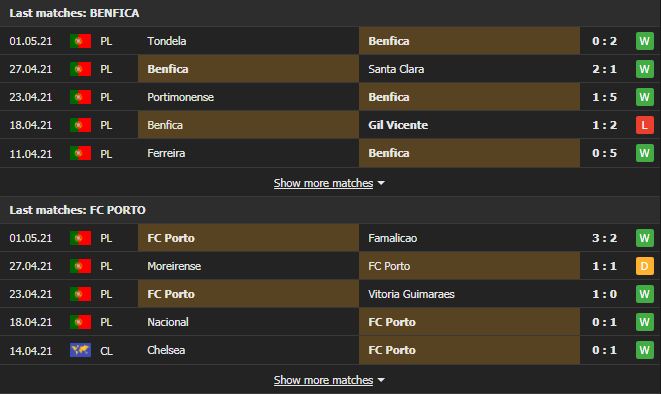Click the Portugal flag on Tondela vs Benfica row
Image resolution: width=661 pixels, height=394 pixels.
click(x=81, y=41)
